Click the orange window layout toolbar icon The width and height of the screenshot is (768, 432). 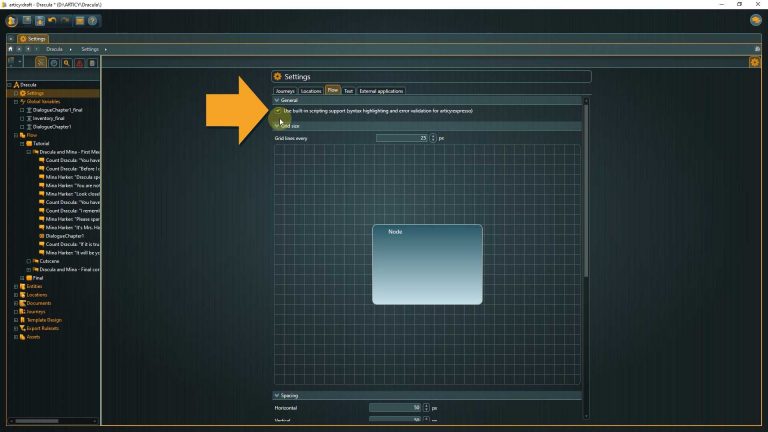tap(79, 21)
